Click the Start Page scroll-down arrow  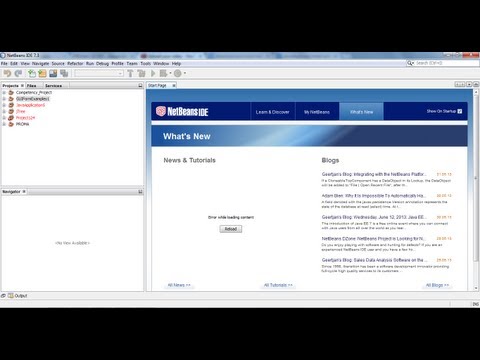tap(476, 288)
